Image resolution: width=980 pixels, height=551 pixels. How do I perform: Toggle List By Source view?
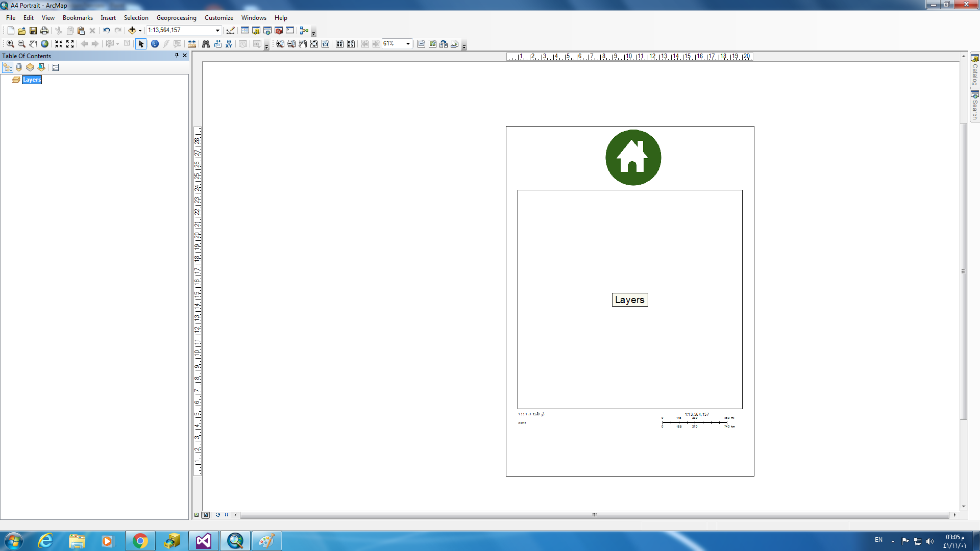(x=19, y=67)
